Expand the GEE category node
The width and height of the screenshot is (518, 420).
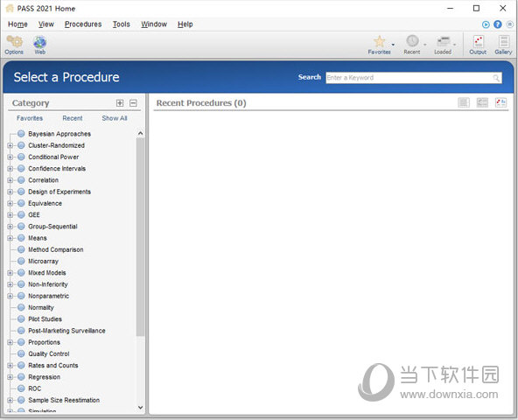(x=10, y=215)
